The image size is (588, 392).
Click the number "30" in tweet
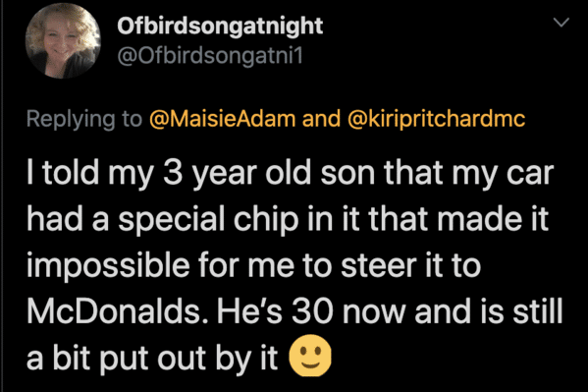coord(312,311)
